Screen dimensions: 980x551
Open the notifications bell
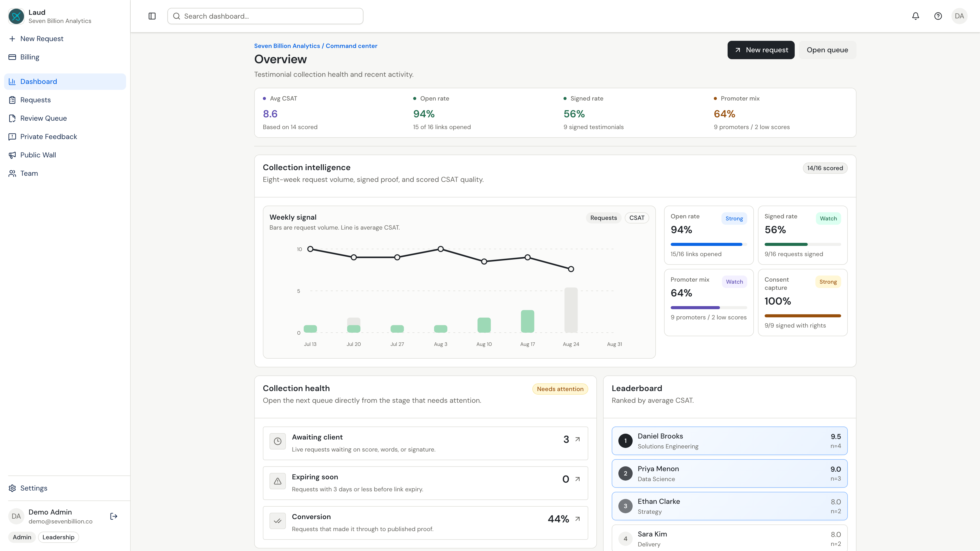tap(916, 16)
